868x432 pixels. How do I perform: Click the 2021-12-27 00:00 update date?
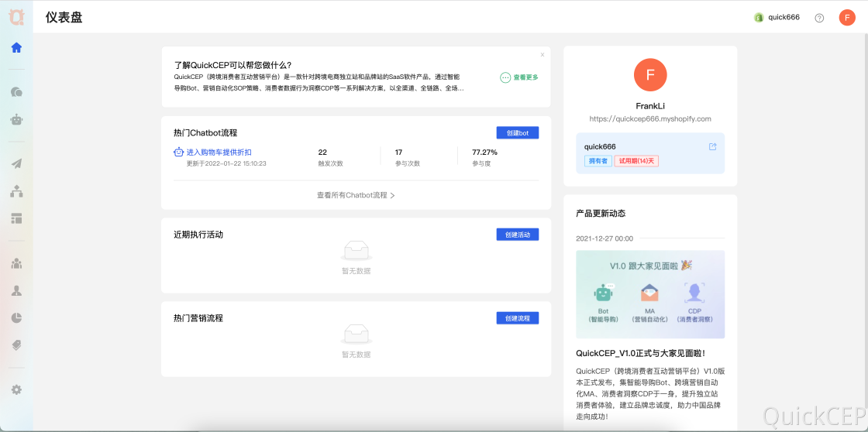[x=604, y=238]
